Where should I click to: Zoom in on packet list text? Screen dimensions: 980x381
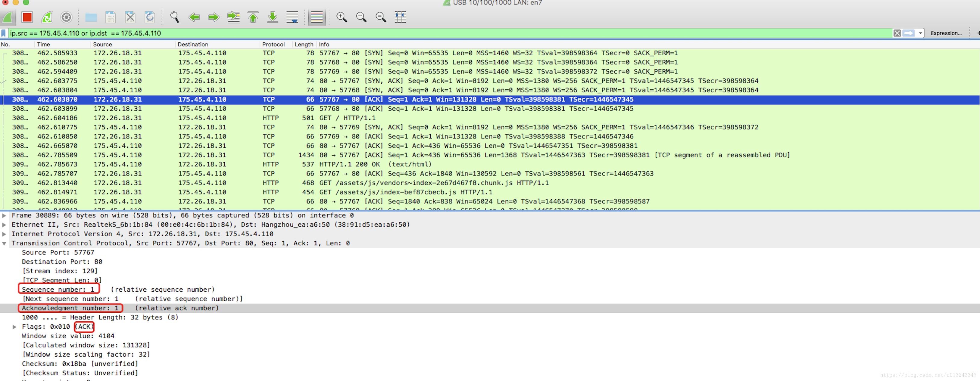click(341, 17)
